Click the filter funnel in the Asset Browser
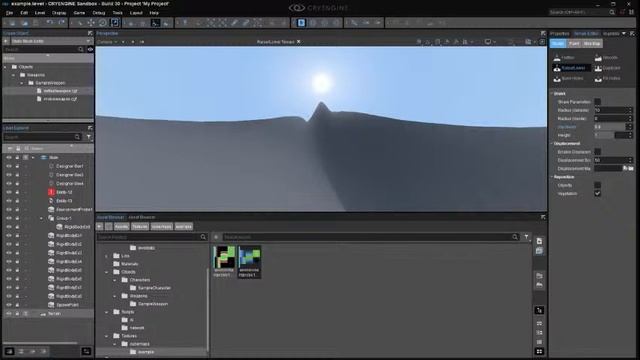Screen dimensions: 640x360 coord(526,237)
